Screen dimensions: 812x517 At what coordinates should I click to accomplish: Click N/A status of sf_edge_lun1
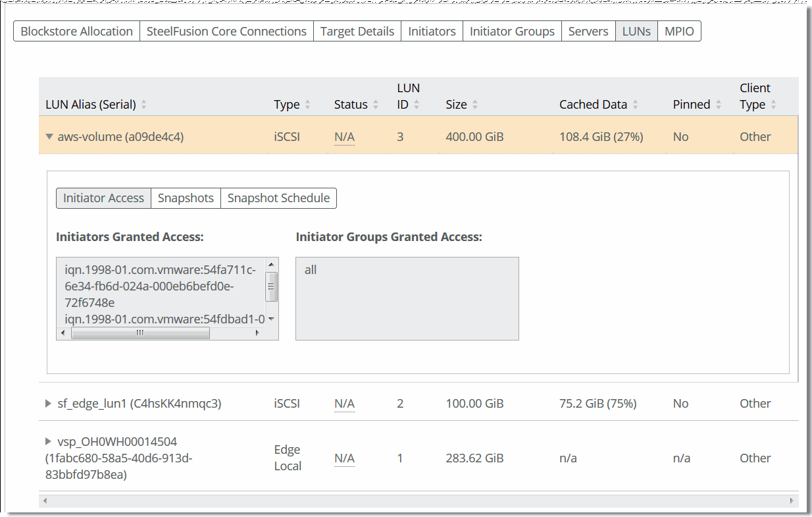click(344, 404)
